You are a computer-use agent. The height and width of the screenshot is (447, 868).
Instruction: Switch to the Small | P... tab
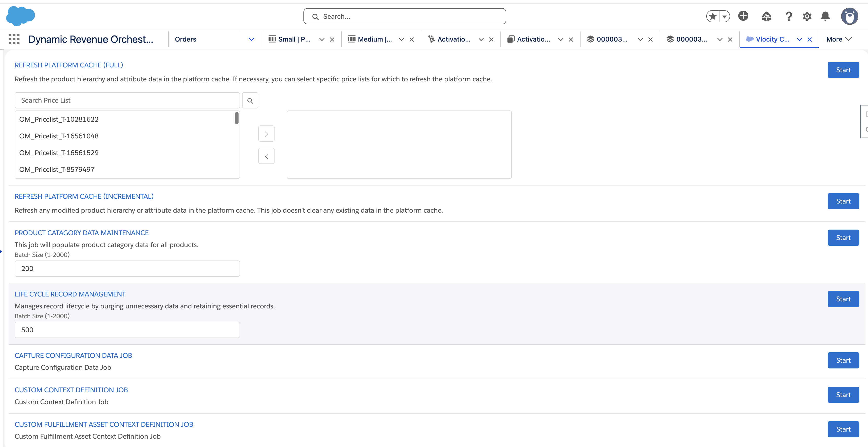[290, 39]
